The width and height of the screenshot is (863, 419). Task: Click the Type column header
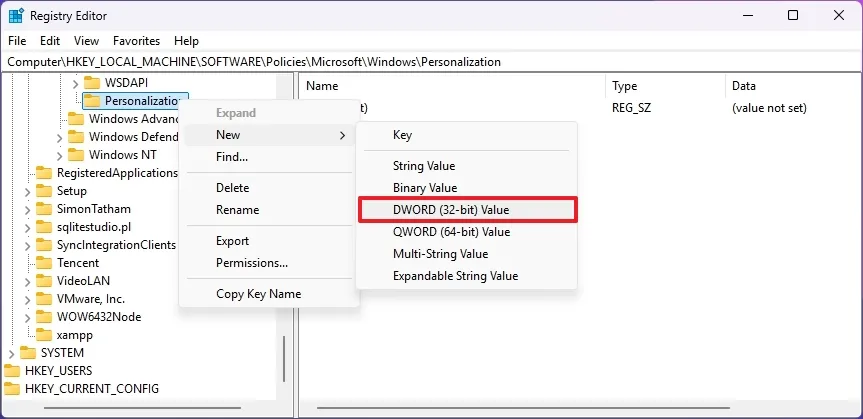point(625,86)
